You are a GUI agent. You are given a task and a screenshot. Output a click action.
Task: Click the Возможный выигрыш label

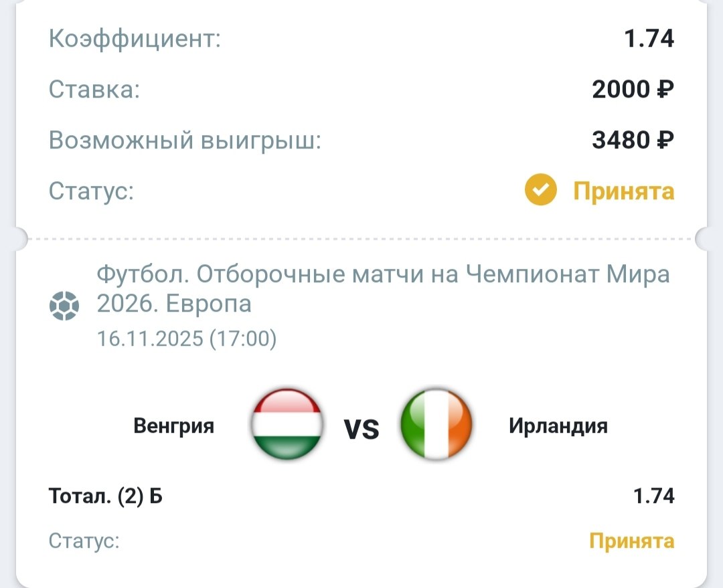click(185, 140)
